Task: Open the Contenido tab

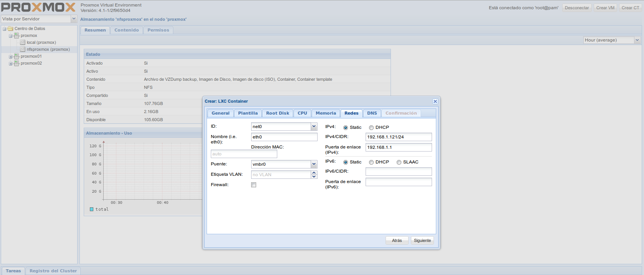Action: [x=126, y=30]
